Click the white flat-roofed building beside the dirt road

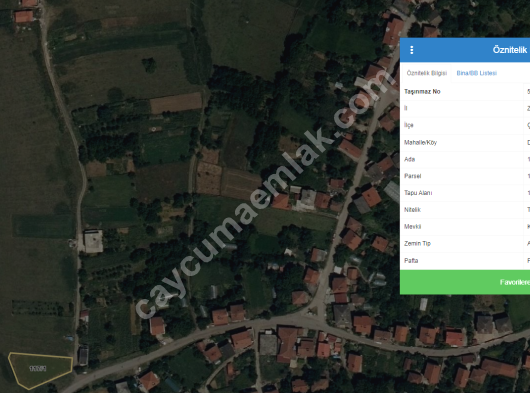pyautogui.click(x=93, y=241)
